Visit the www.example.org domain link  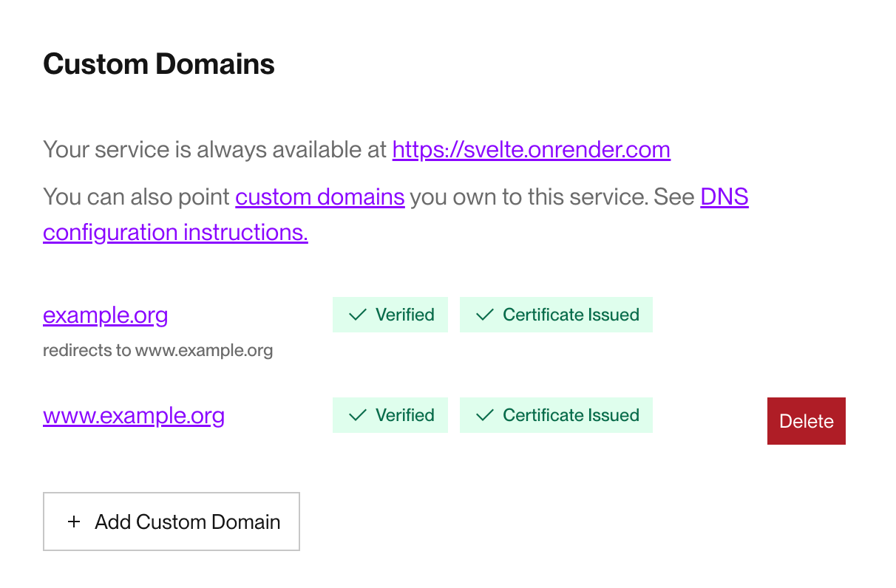[x=133, y=415]
